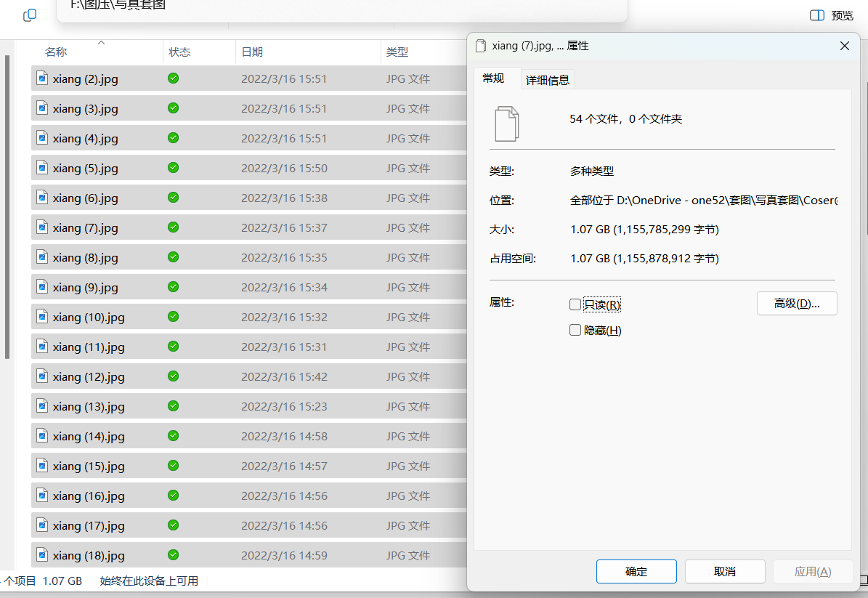This screenshot has height=598, width=868.
Task: Click the xiang (2).jpg file icon
Action: click(42, 78)
